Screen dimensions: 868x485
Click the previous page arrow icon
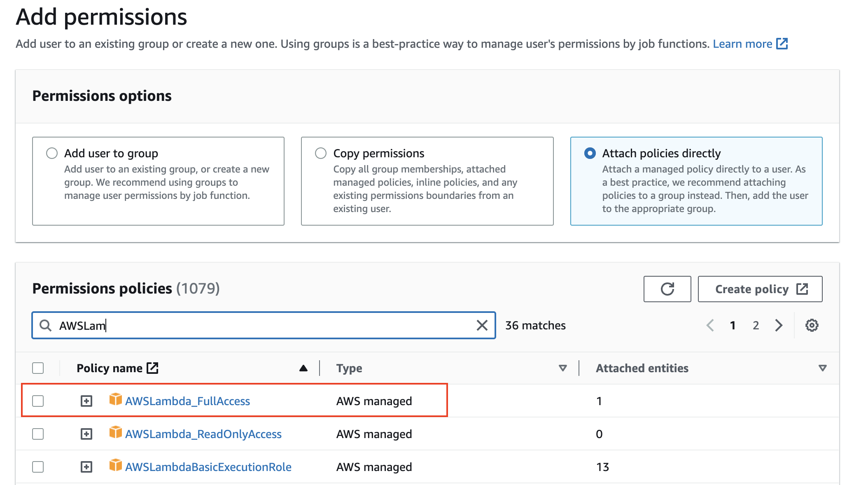(710, 325)
